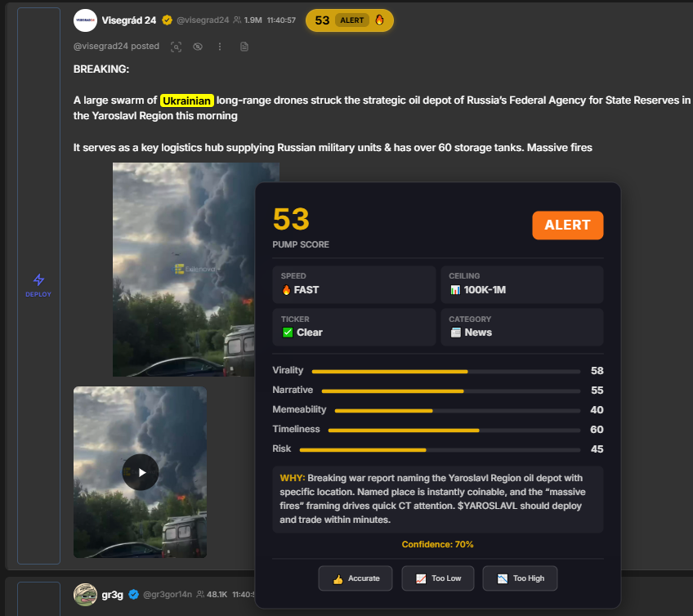Rate the score as Accurate
This screenshot has height=616, width=693.
(355, 578)
